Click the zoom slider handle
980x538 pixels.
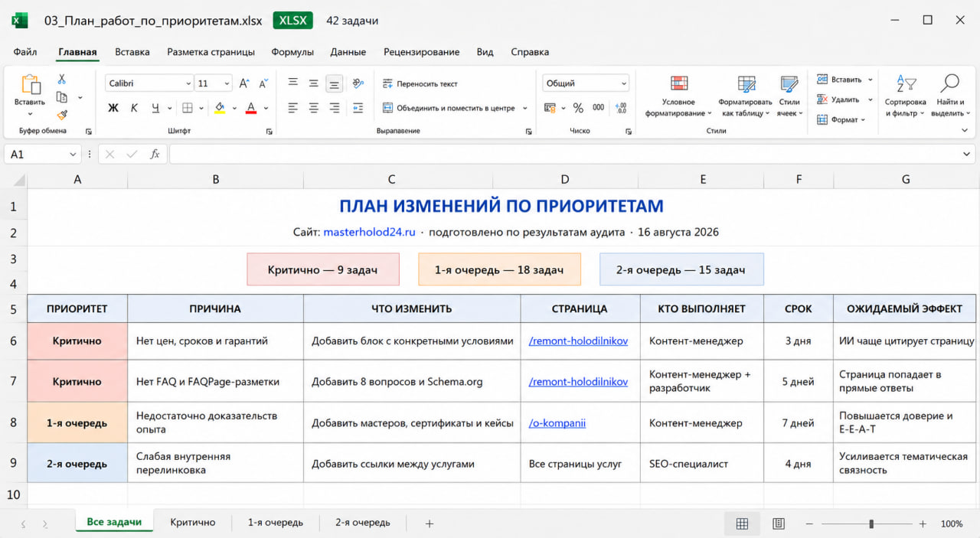click(871, 523)
